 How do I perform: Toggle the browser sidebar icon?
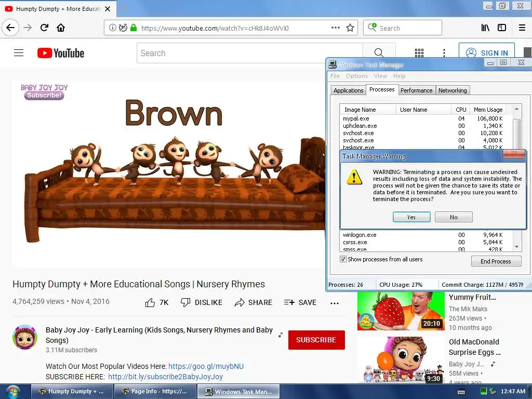coord(502,28)
